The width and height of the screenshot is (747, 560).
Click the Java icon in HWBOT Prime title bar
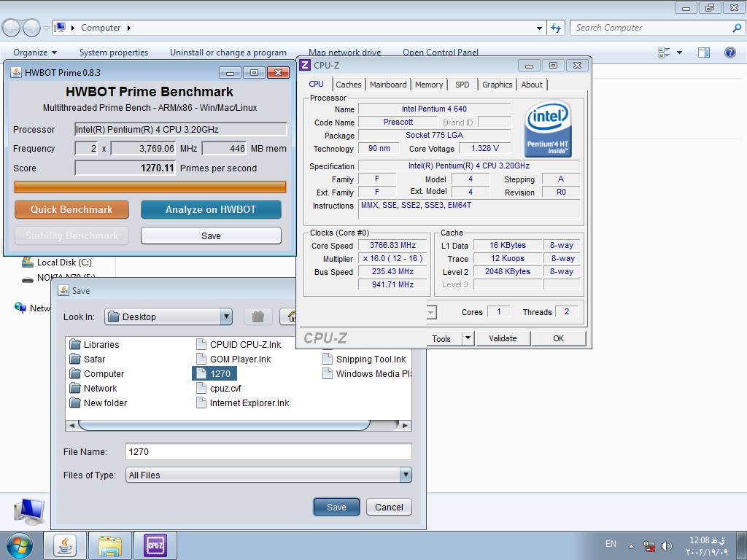[x=16, y=72]
